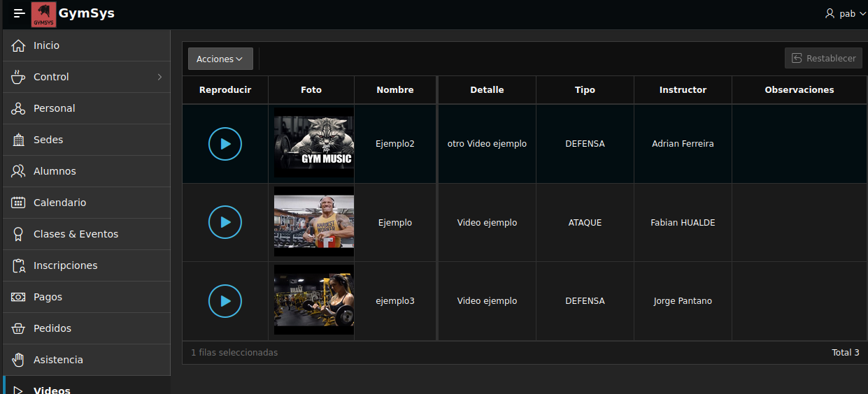Click the Alumnos users icon
The width and height of the screenshot is (868, 394).
19,171
